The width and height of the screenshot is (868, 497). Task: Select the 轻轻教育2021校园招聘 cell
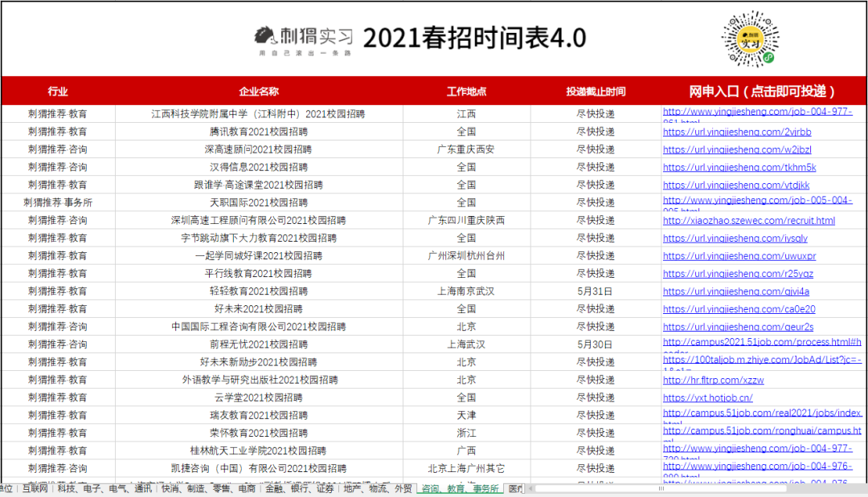pyautogui.click(x=259, y=291)
